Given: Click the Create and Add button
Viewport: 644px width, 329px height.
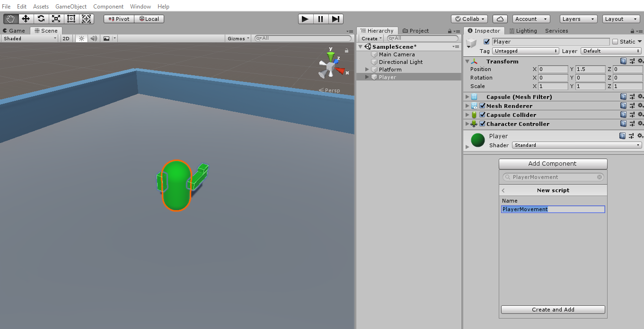Looking at the screenshot, I should point(553,309).
